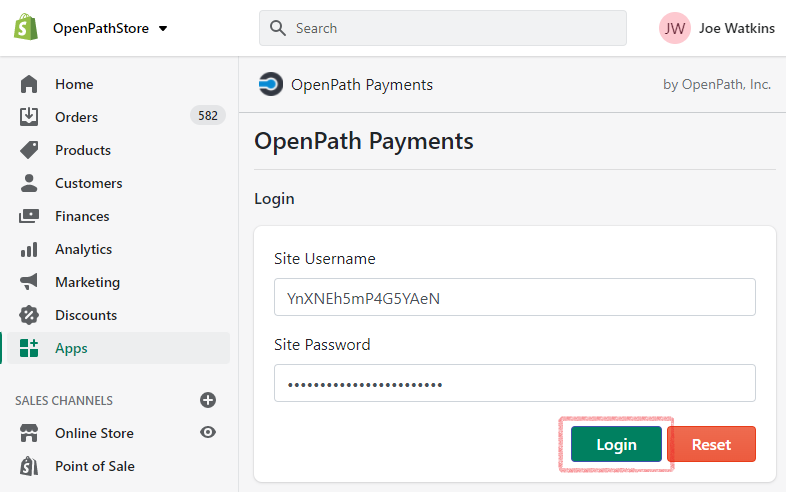The image size is (786, 492).
Task: Click the search magnifier icon
Action: pos(278,28)
